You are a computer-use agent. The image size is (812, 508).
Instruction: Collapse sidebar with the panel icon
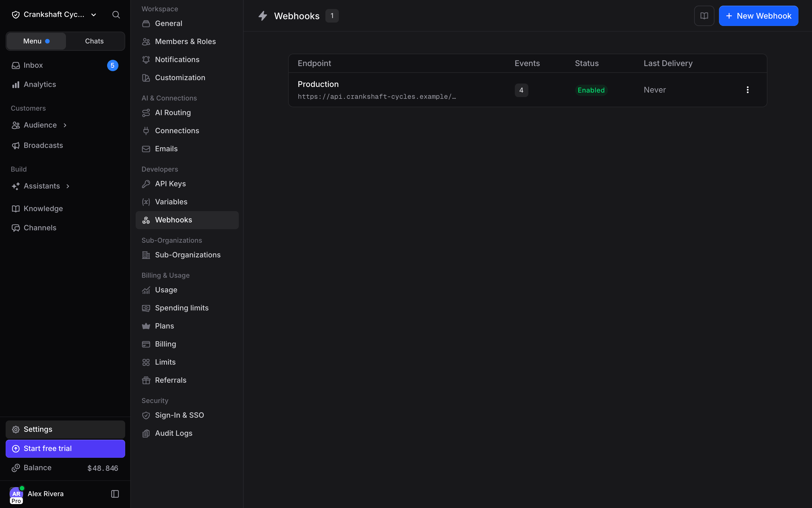tap(115, 494)
